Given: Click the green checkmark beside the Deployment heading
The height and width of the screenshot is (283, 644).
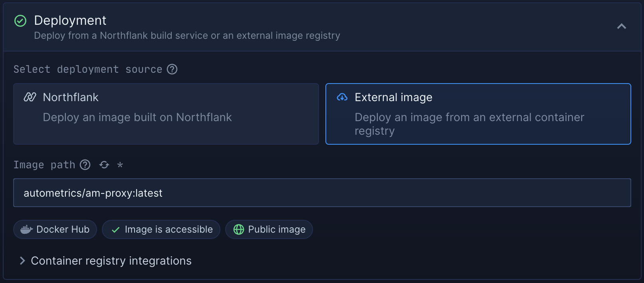Looking at the screenshot, I should click(20, 21).
